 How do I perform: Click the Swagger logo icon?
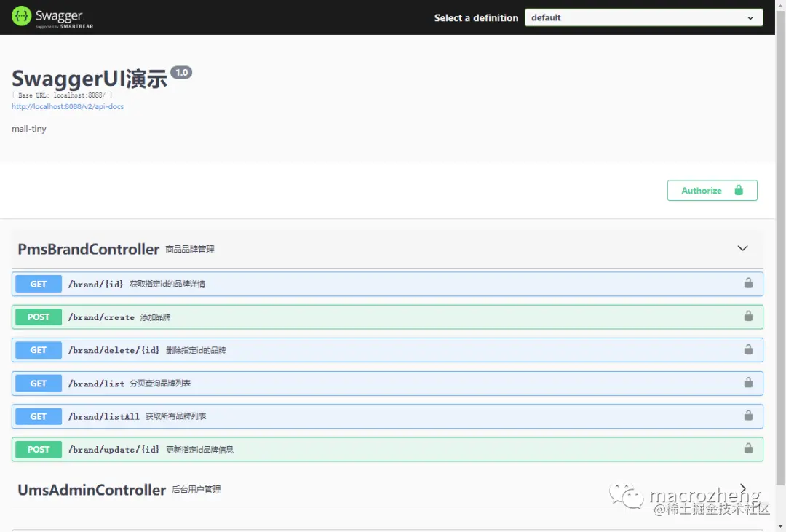(22, 16)
